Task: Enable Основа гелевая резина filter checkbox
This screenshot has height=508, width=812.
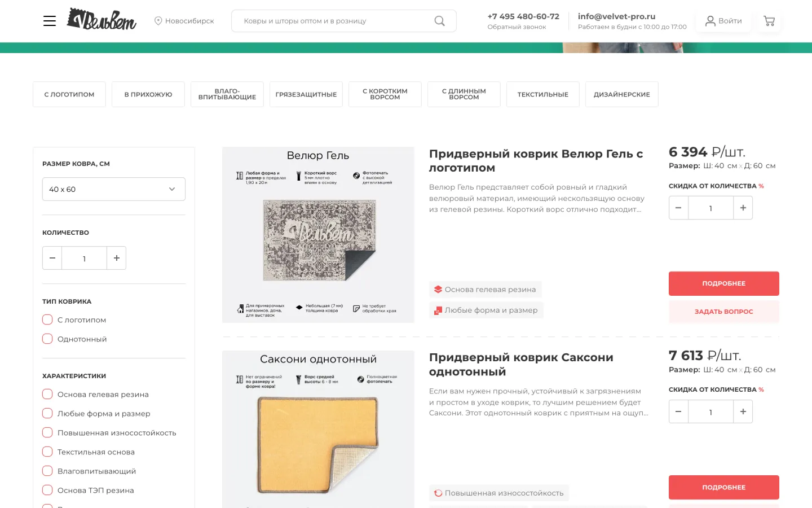Action: coord(47,394)
